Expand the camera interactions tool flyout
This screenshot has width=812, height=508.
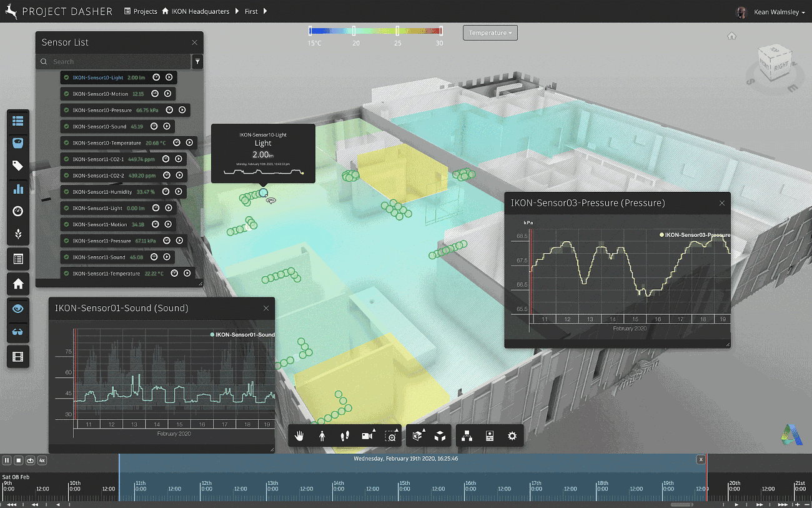(x=368, y=436)
